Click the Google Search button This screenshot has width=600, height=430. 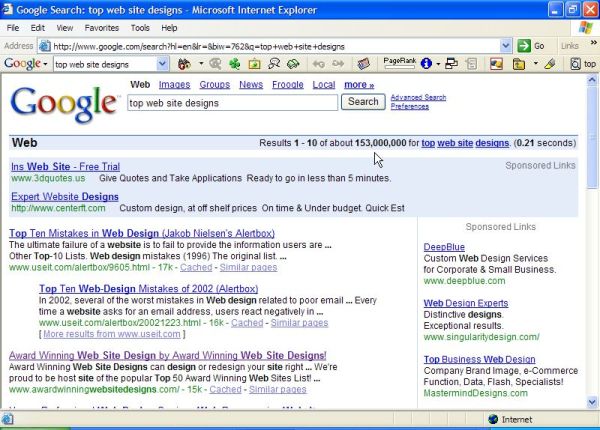[x=363, y=102]
